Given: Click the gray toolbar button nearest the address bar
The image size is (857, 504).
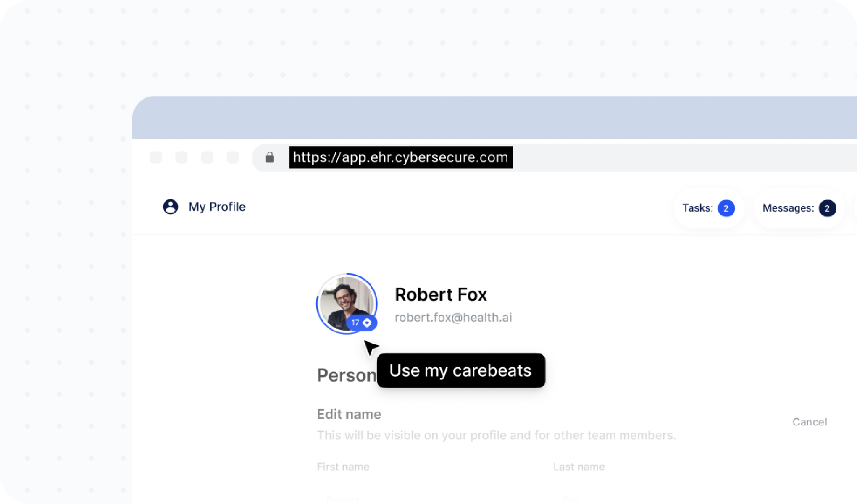Looking at the screenshot, I should click(233, 157).
